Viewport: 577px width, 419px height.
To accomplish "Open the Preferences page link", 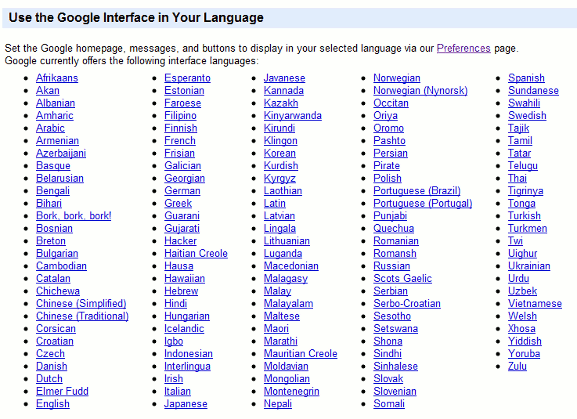I will click(463, 48).
